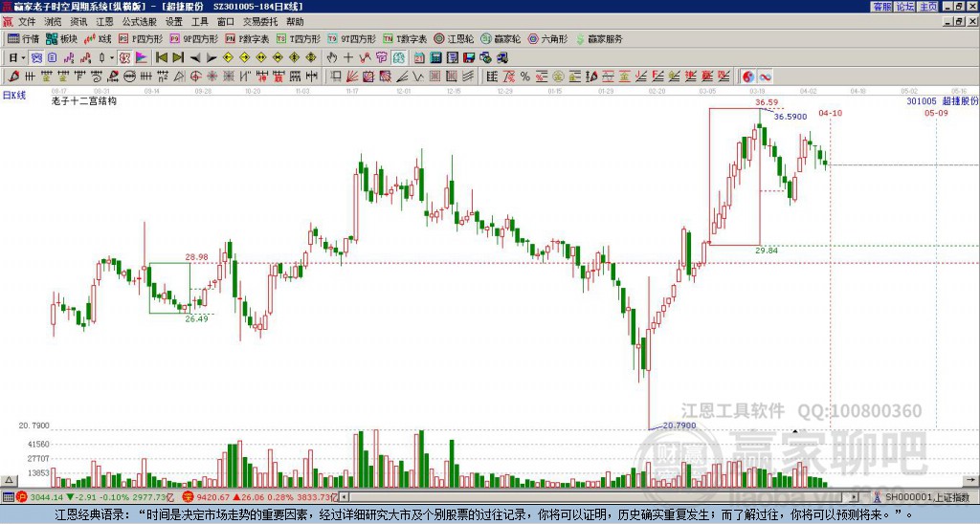The width and height of the screenshot is (980, 524).
Task: Click the 04-10 date marker
Action: click(830, 113)
